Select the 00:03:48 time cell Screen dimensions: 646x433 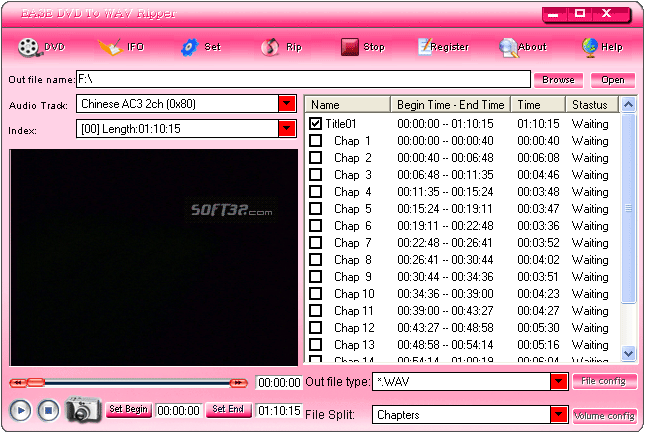pos(538,192)
